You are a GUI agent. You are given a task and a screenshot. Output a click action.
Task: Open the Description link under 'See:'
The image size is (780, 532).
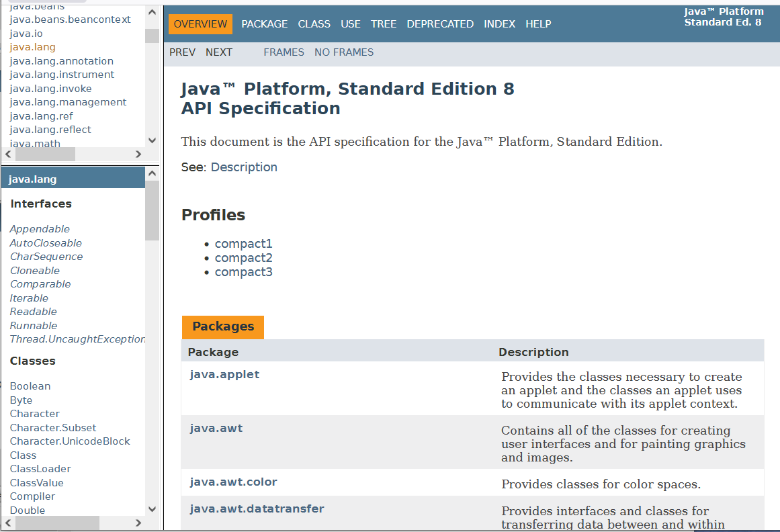(x=243, y=167)
